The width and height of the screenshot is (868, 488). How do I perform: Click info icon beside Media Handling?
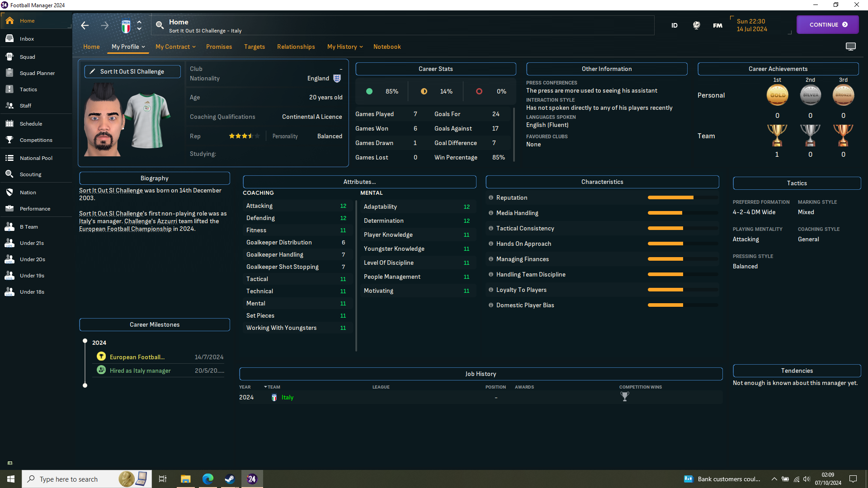click(491, 213)
